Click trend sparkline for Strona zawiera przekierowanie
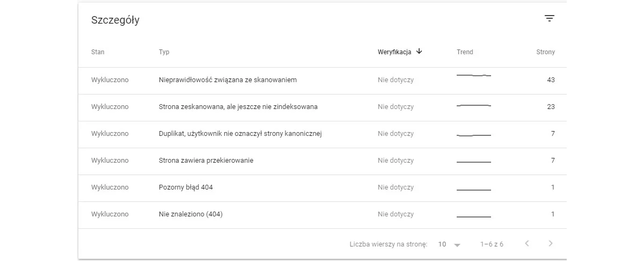644x261 pixels. (x=474, y=162)
